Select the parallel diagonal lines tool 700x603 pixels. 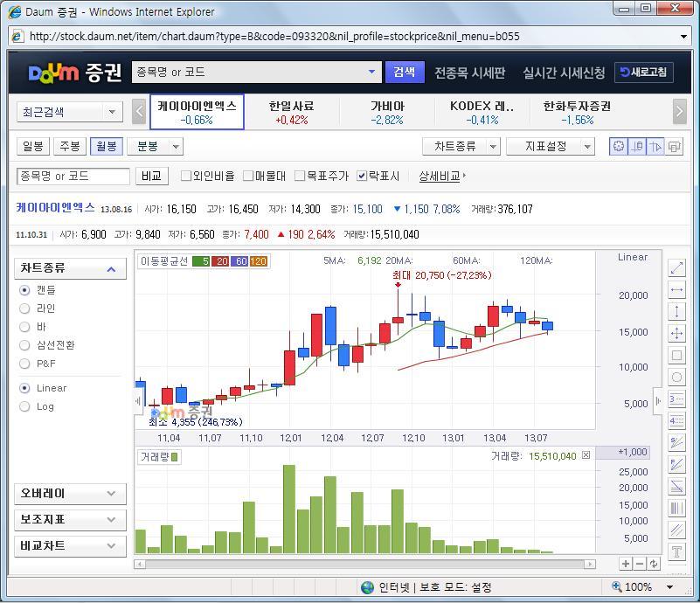(676, 530)
